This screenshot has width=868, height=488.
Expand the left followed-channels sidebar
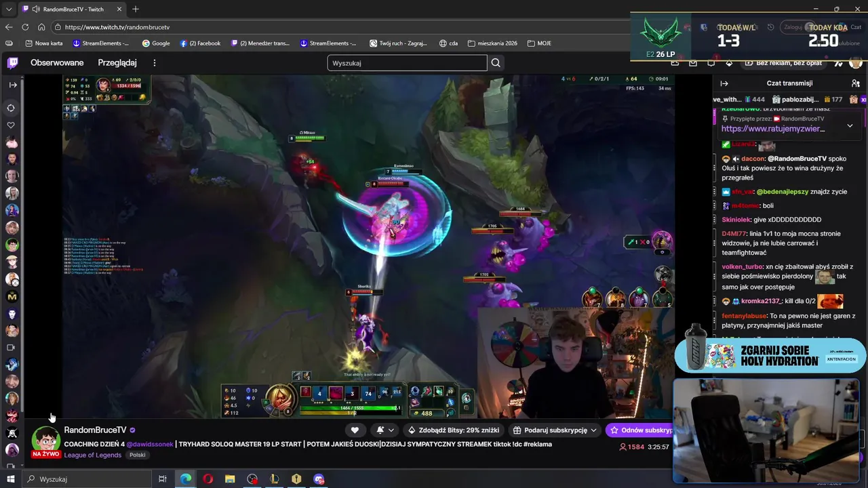tap(12, 85)
